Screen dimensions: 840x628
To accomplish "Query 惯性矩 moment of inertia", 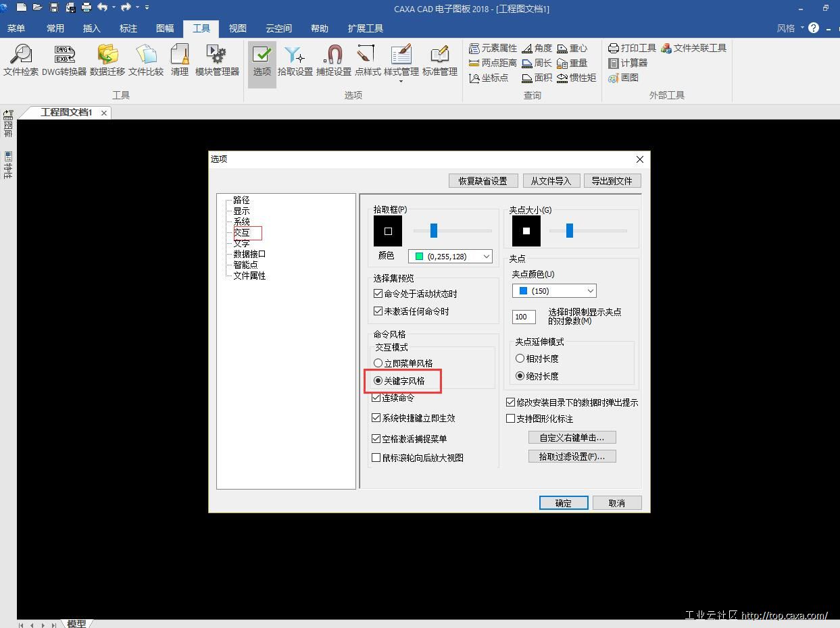I will click(x=576, y=78).
